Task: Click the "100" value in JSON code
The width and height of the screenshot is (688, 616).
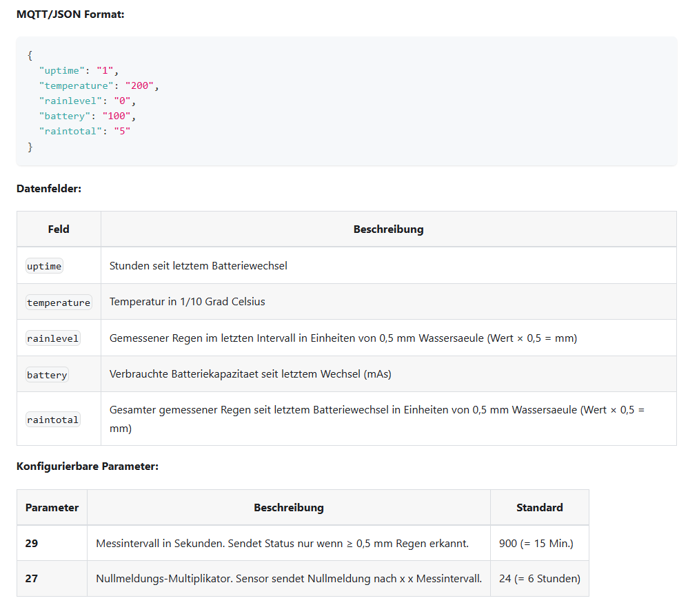Action: (x=117, y=116)
